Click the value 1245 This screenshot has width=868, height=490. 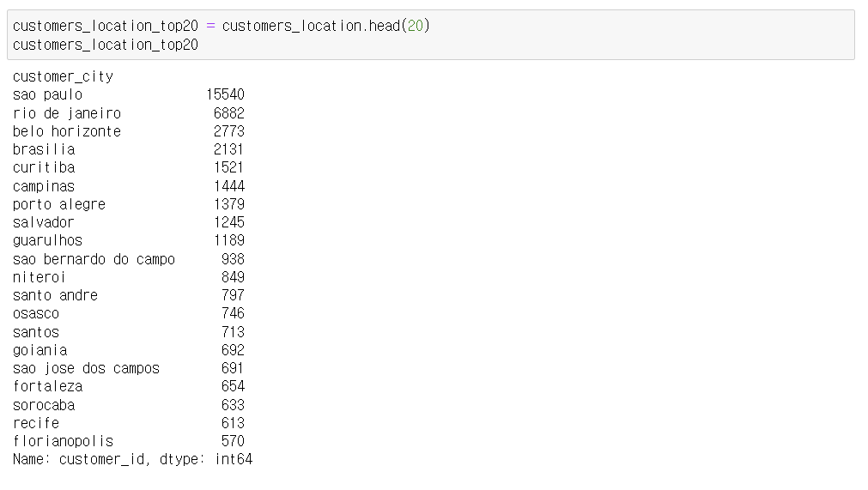tap(229, 222)
